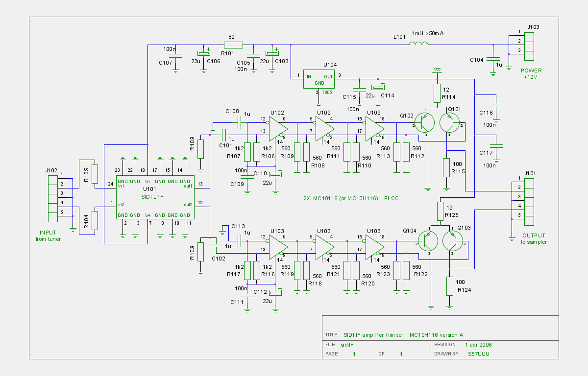Select the L101 inductor coil symbol
This screenshot has width=588, height=376.
(x=418, y=45)
